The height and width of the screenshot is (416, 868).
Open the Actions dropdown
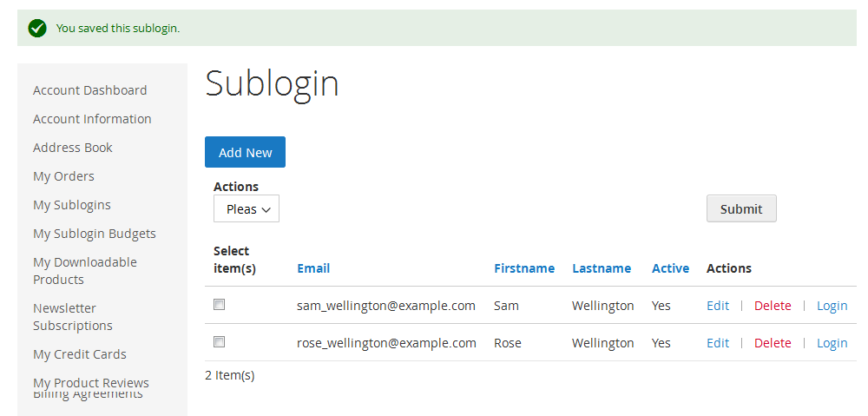247,208
